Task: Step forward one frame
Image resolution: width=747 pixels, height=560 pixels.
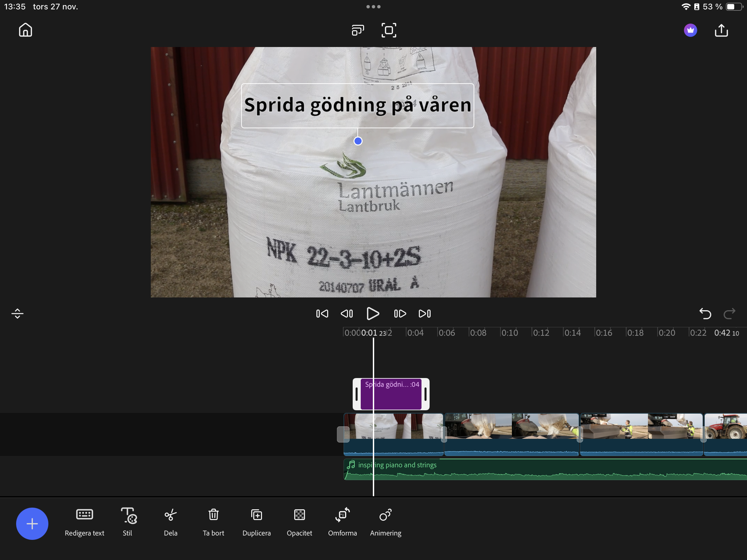Action: coord(400,314)
